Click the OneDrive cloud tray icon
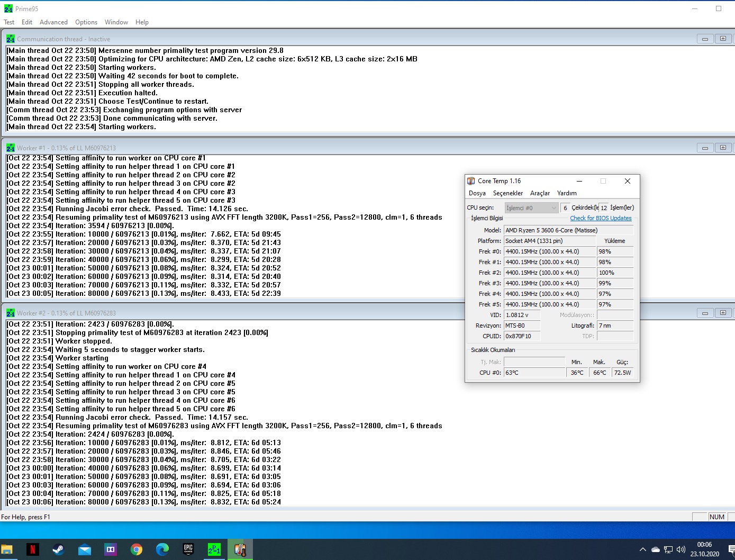 pyautogui.click(x=656, y=549)
